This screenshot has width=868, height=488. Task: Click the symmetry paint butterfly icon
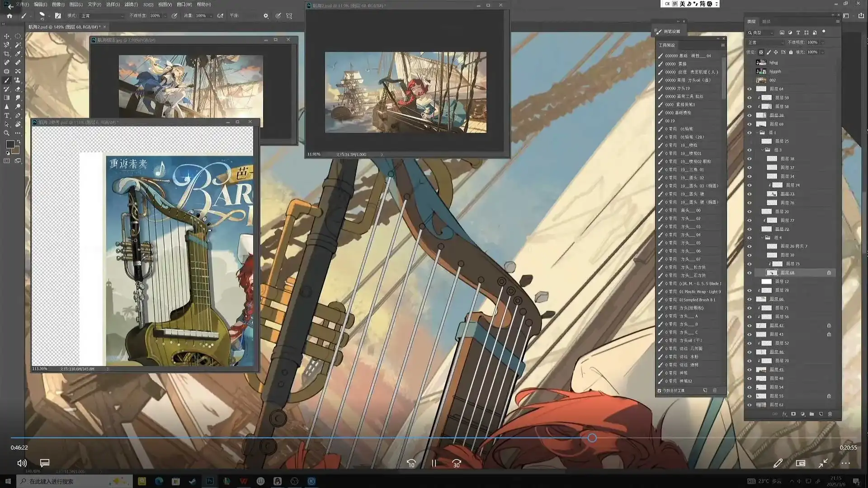[289, 16]
